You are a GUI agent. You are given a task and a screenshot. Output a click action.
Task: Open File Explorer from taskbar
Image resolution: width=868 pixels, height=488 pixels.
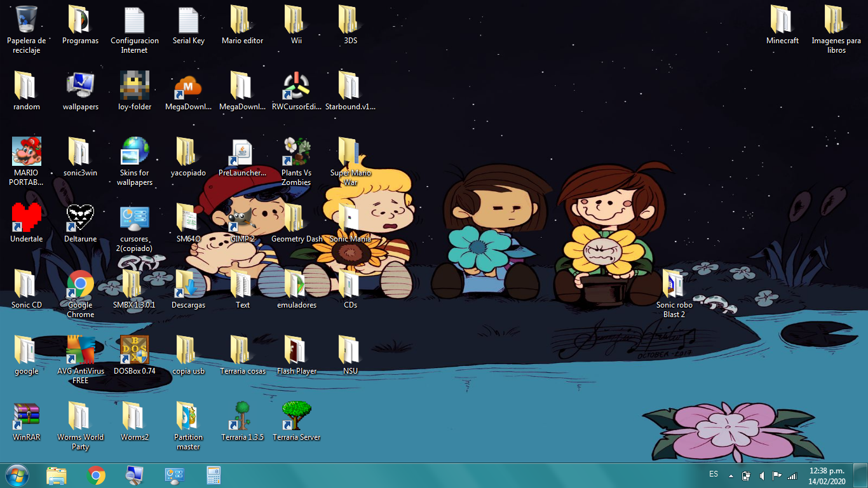(x=57, y=475)
